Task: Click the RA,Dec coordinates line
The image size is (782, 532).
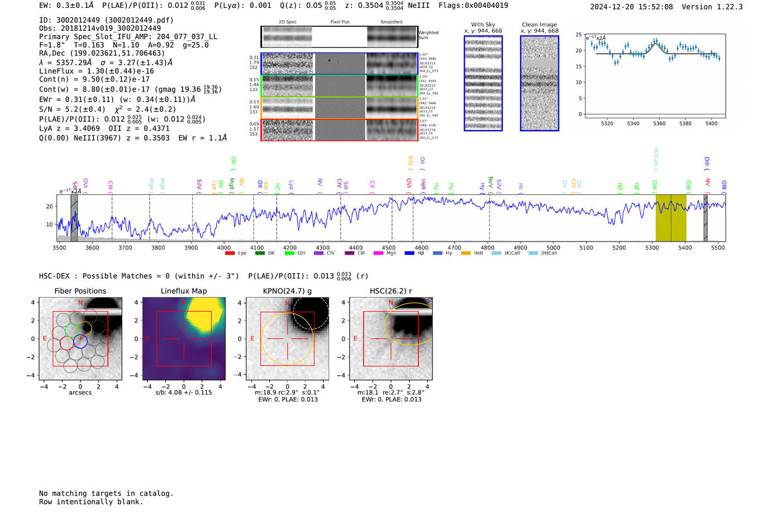Action: click(x=102, y=54)
